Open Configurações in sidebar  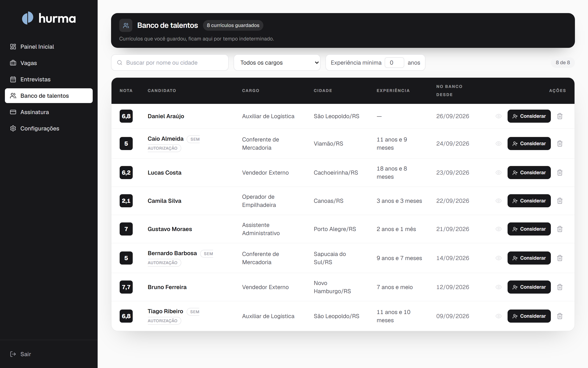(49, 128)
